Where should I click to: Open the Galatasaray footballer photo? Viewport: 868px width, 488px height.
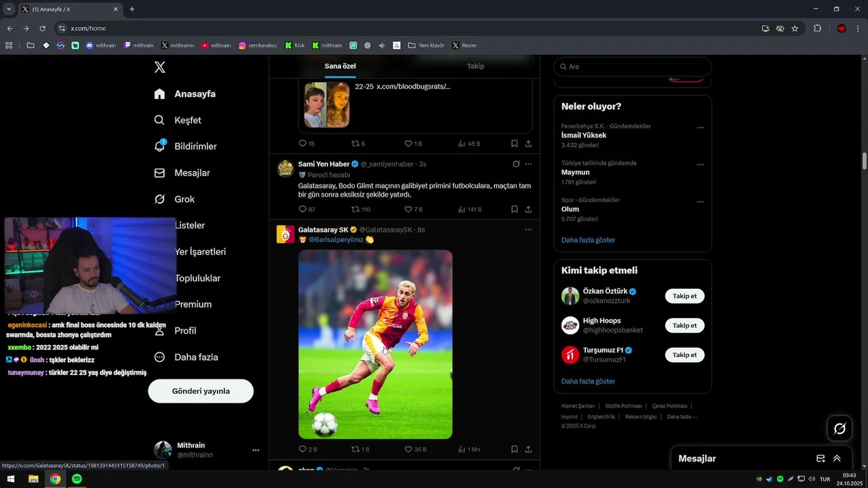click(x=375, y=344)
